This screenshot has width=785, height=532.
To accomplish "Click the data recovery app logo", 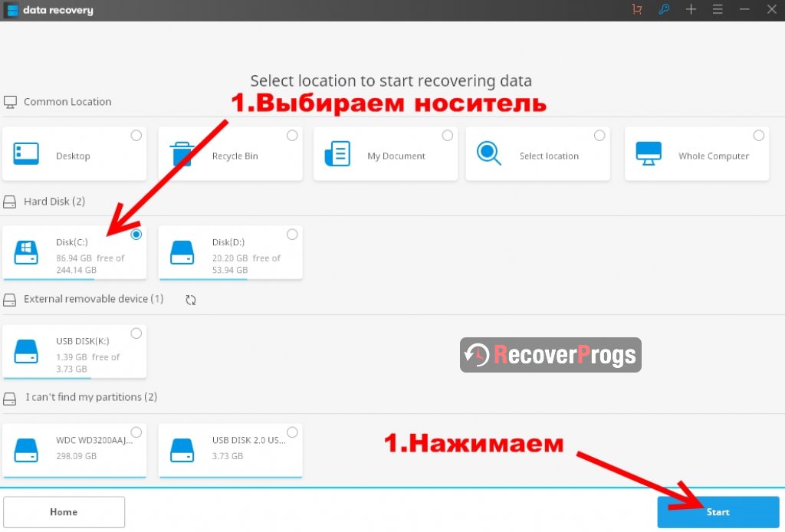I will pos(12,10).
